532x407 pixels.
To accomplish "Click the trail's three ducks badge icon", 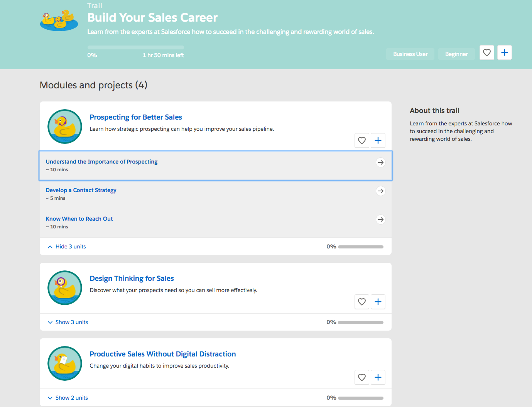I will (59, 20).
